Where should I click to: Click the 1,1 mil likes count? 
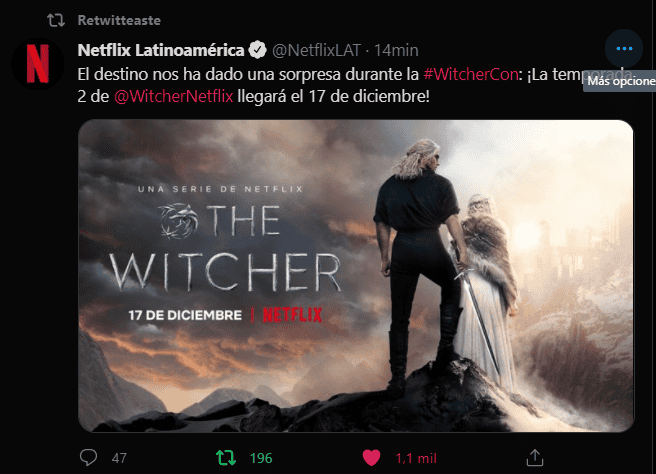(416, 458)
